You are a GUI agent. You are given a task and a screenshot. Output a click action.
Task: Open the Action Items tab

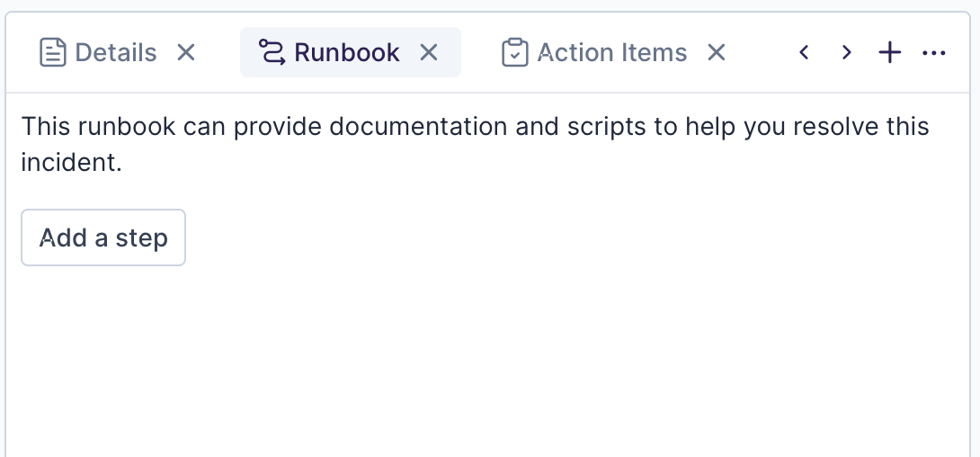(x=611, y=53)
